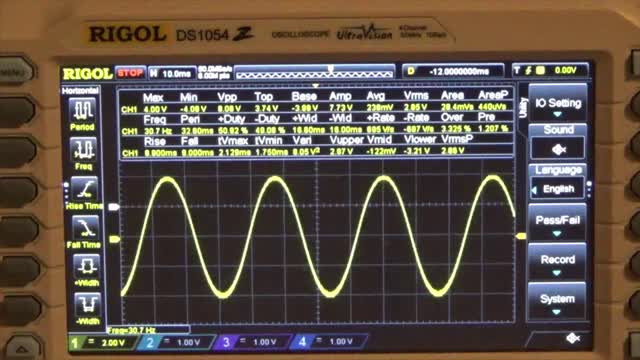Click the Vpp column header
The width and height of the screenshot is (640, 360).
click(x=227, y=97)
